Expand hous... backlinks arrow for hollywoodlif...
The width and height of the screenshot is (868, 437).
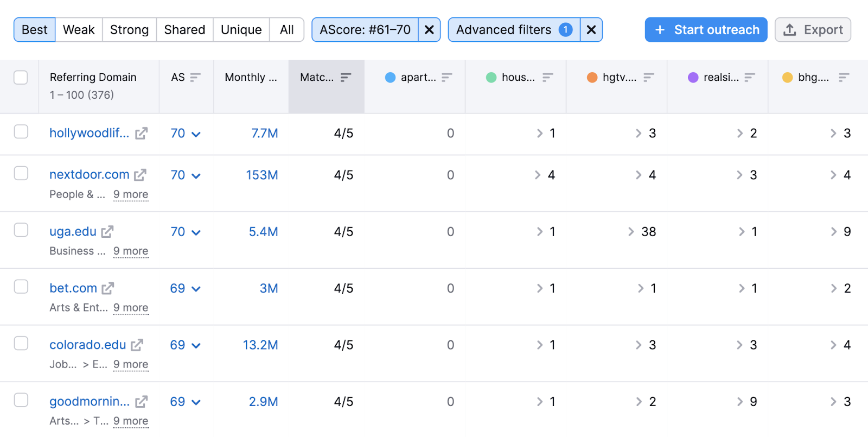tap(539, 134)
